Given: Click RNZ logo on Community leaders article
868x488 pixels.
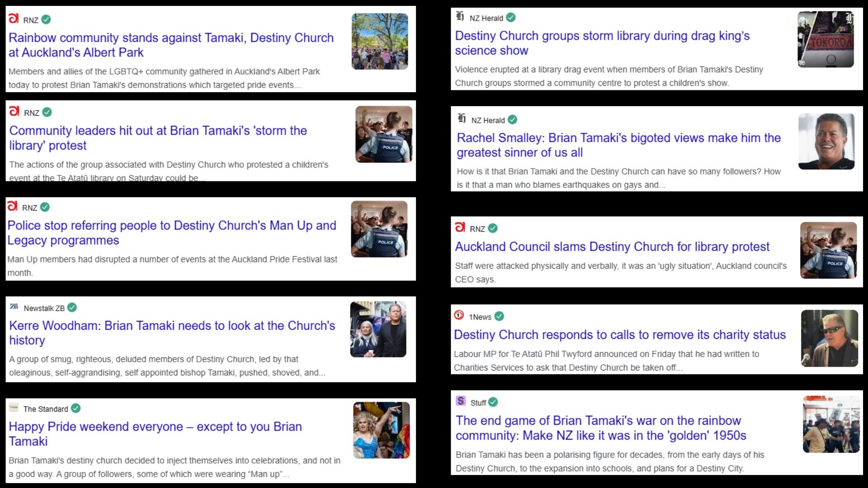Looking at the screenshot, I should click(14, 111).
